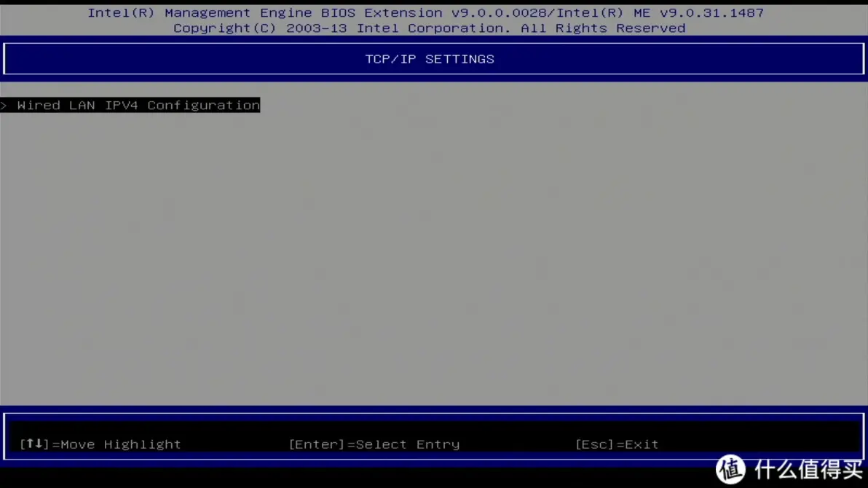The height and width of the screenshot is (488, 868).
Task: Click the bottom key-hints bar between Enter and Esc
Action: 517,444
